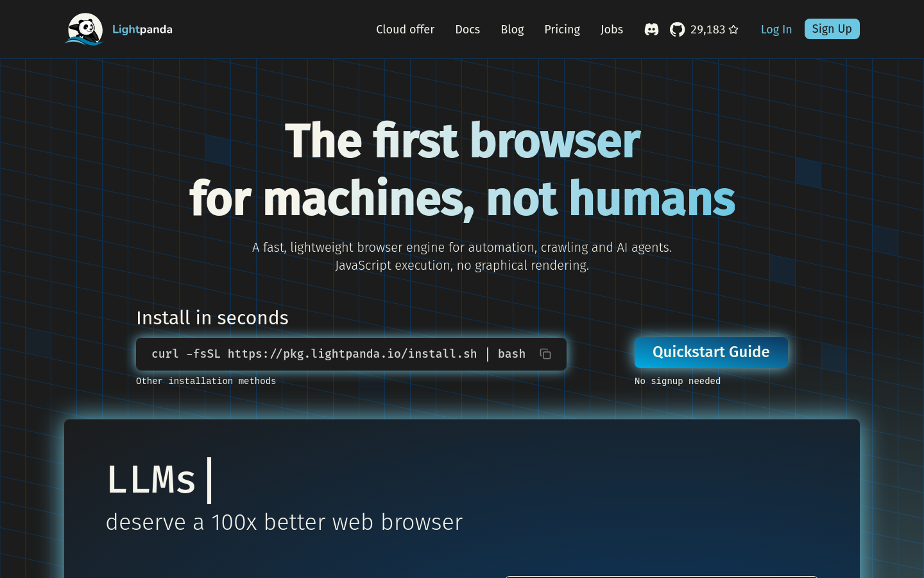Click the animated "LLMs" typing text
924x578 pixels.
coord(151,480)
